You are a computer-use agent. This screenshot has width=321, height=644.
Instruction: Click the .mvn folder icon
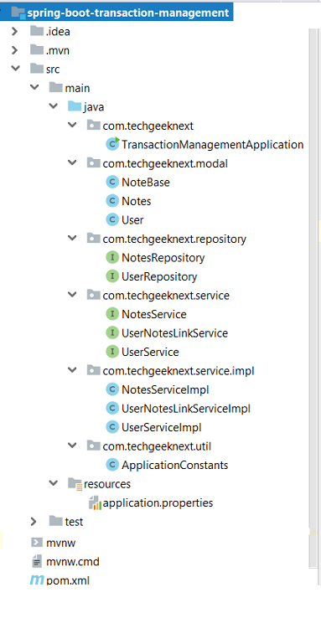point(37,50)
